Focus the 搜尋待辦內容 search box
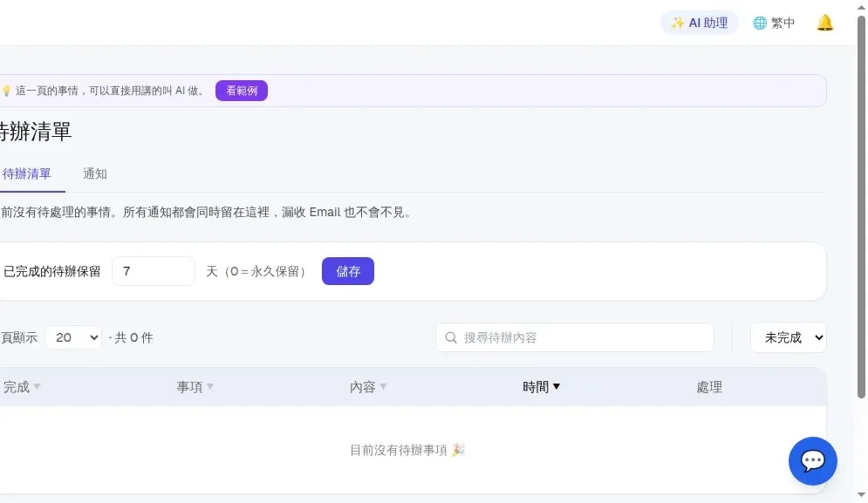 click(575, 337)
